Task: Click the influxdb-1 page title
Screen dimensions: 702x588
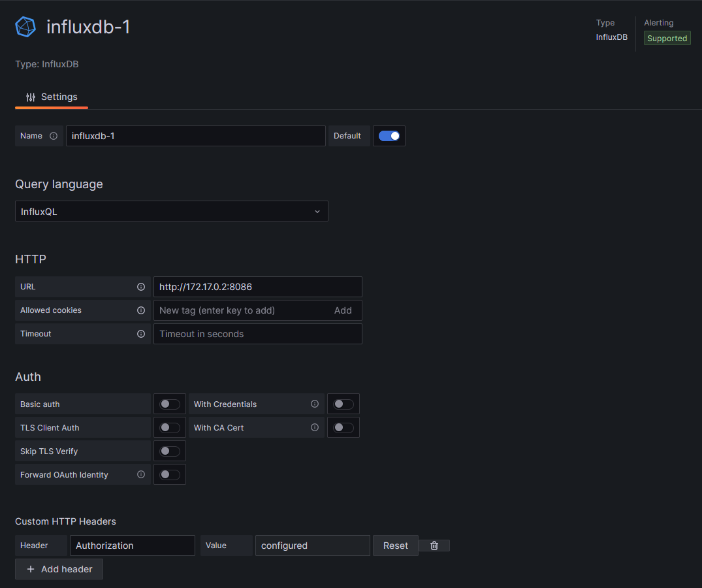Action: pyautogui.click(x=88, y=27)
